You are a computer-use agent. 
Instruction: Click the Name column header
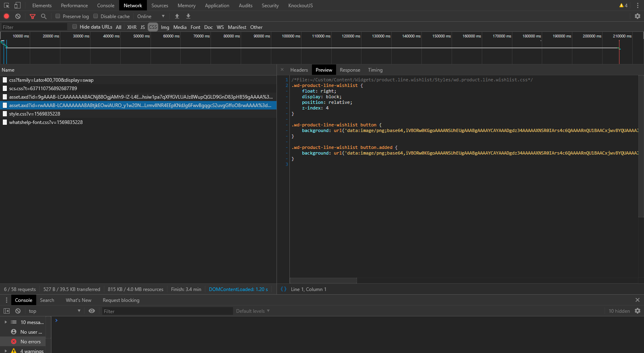[138, 70]
